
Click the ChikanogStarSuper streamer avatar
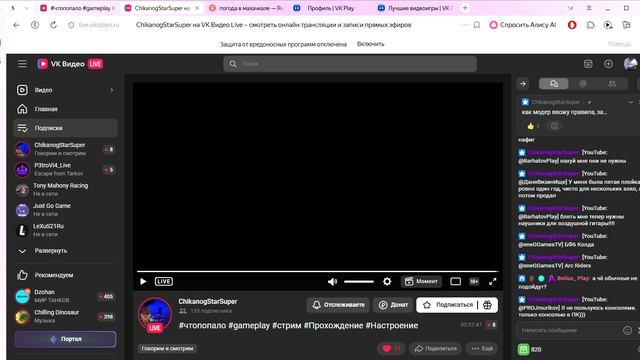(x=155, y=315)
